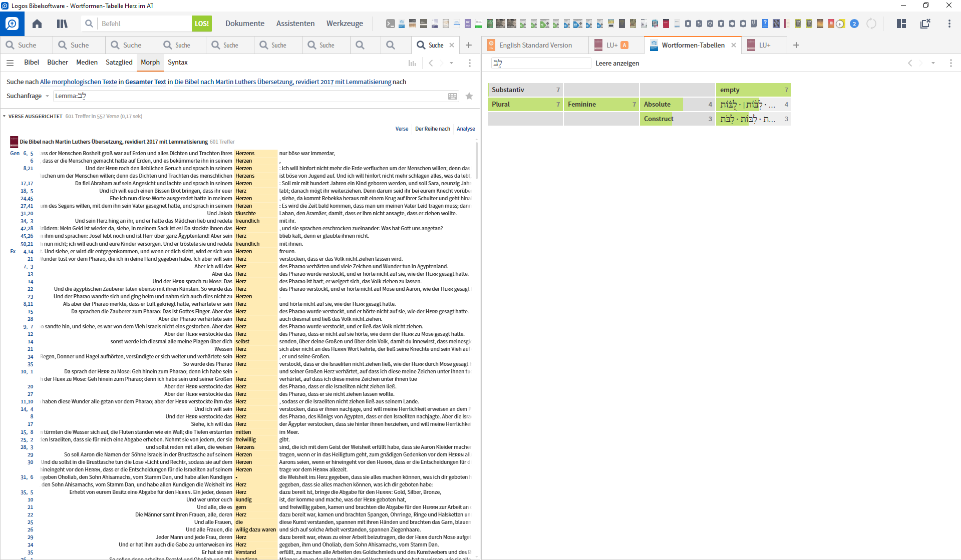The image size is (961, 560).
Task: Open the Library icon in the top bar
Action: [62, 24]
